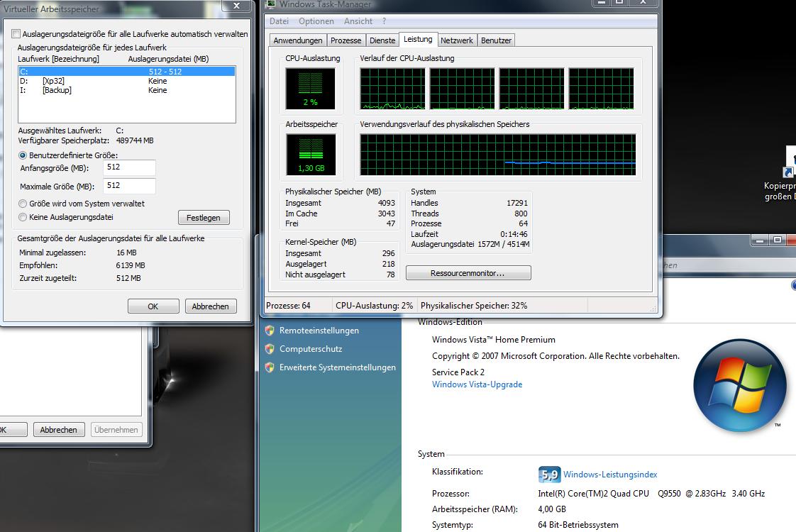Click shield icon beside Erweiterte Systemeinstellungen

[270, 367]
